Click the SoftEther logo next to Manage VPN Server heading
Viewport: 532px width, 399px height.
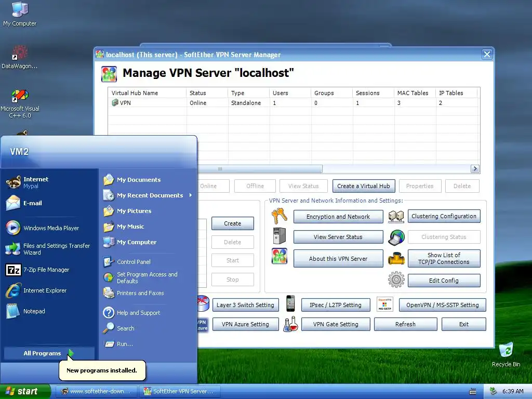(109, 74)
